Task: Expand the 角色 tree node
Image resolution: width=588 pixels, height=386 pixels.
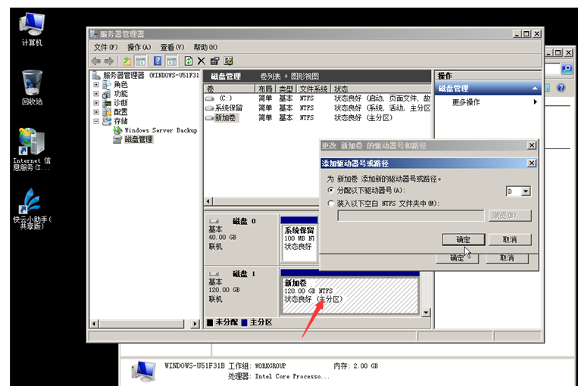Action: tap(96, 85)
